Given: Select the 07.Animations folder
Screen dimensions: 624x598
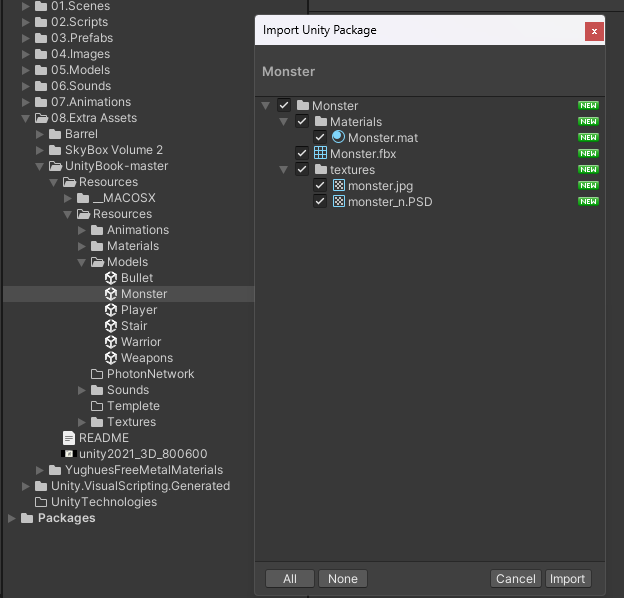Looking at the screenshot, I should [x=91, y=102].
